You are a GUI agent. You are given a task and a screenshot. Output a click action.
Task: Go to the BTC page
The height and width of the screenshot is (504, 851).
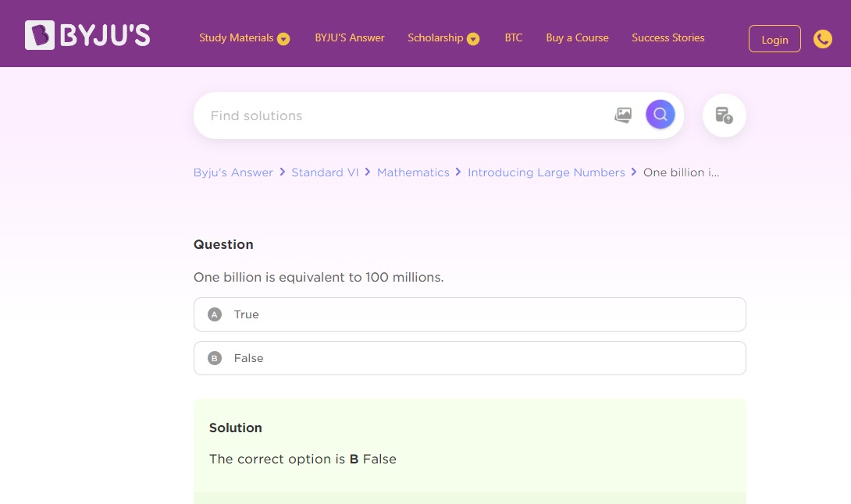514,38
